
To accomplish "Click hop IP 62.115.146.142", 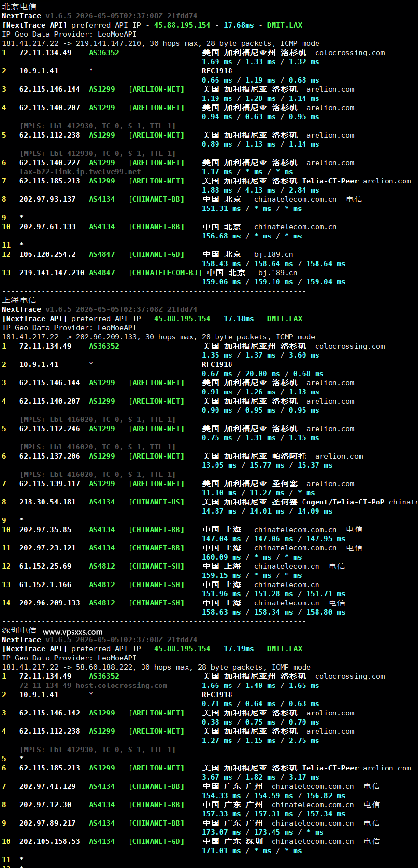I will (x=50, y=713).
